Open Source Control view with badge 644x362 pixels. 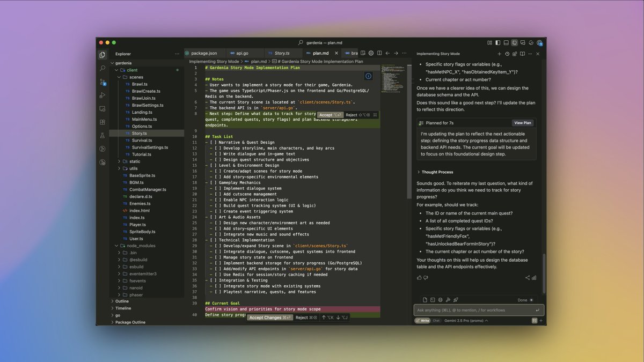click(103, 82)
